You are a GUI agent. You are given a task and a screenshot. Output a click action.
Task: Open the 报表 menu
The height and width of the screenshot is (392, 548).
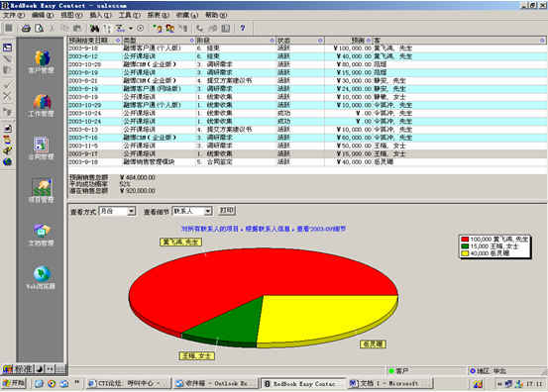[159, 15]
